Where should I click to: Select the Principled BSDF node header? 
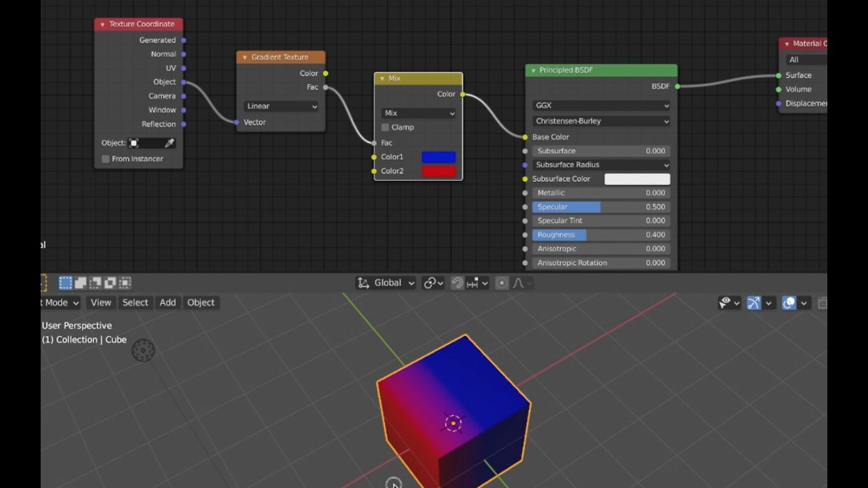(x=601, y=70)
